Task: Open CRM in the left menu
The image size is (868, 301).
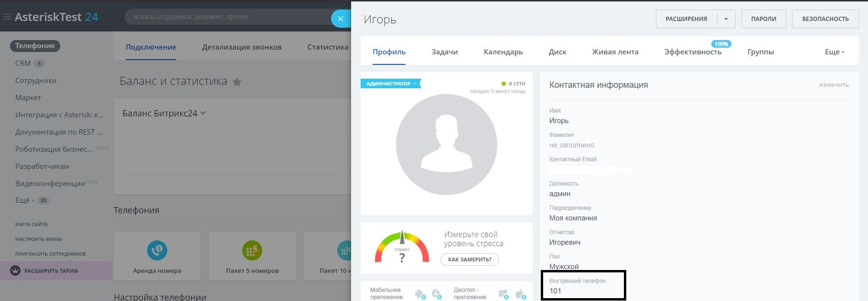Action: pyautogui.click(x=23, y=63)
